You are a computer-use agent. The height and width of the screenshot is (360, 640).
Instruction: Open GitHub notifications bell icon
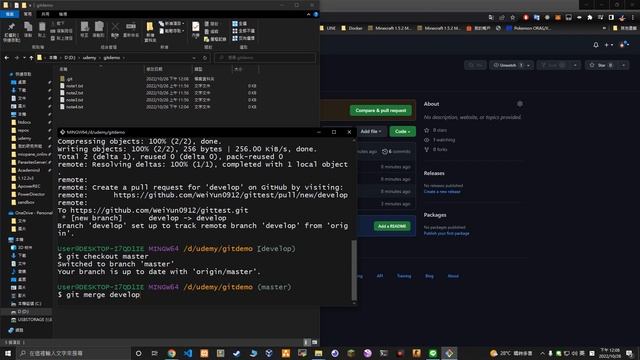(596, 45)
